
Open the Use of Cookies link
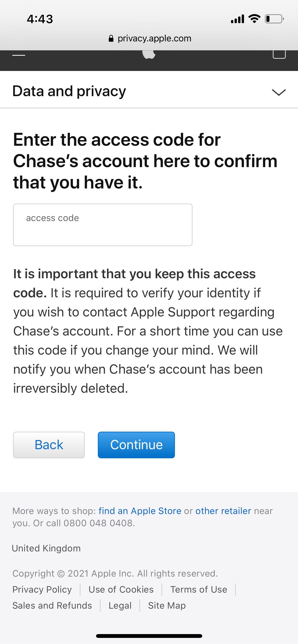121,589
